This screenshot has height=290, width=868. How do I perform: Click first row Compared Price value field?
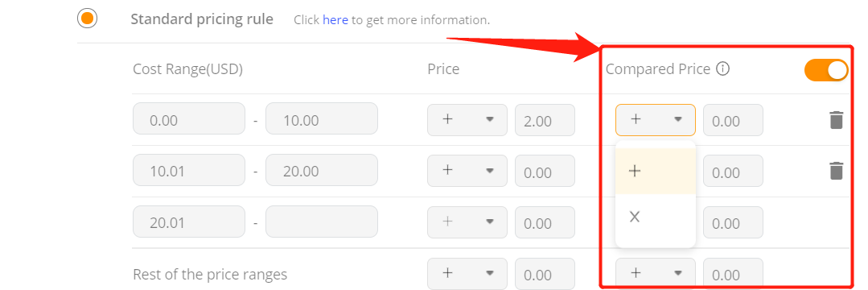click(x=733, y=120)
